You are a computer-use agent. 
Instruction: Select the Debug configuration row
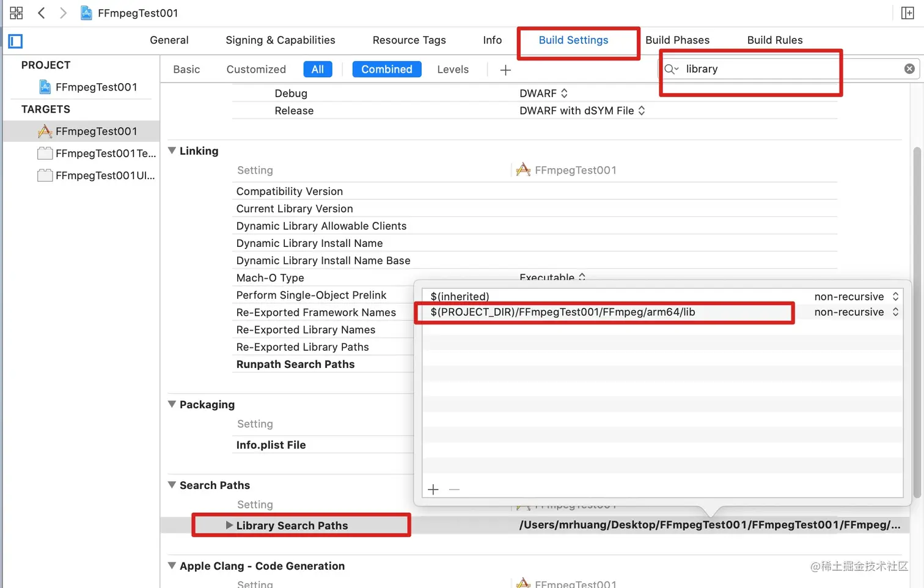click(291, 93)
